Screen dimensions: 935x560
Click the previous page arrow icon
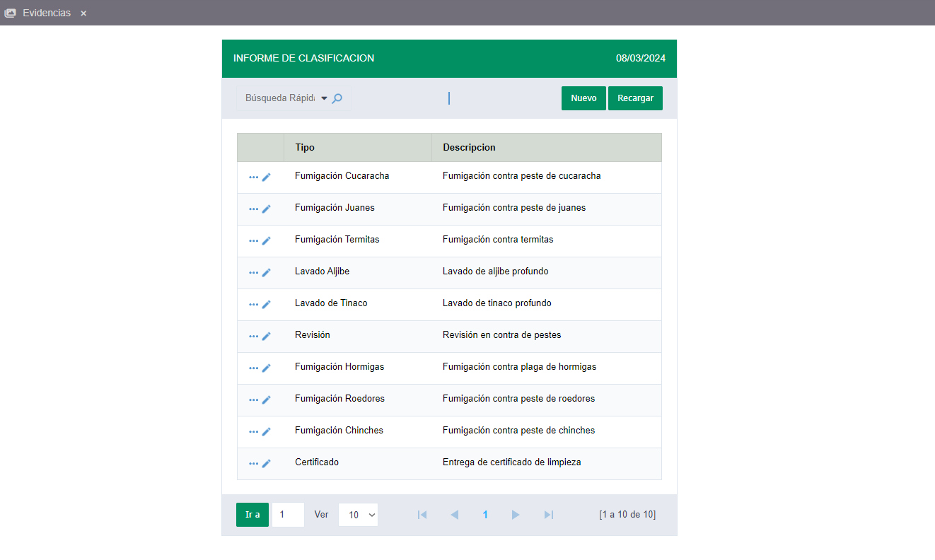(454, 515)
